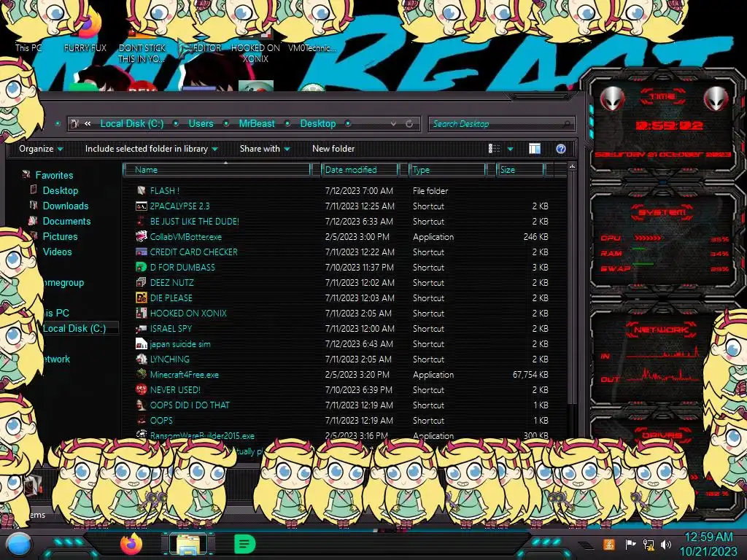
Task: Expand the arrow after Desktop breadcrumb
Action: [348, 123]
